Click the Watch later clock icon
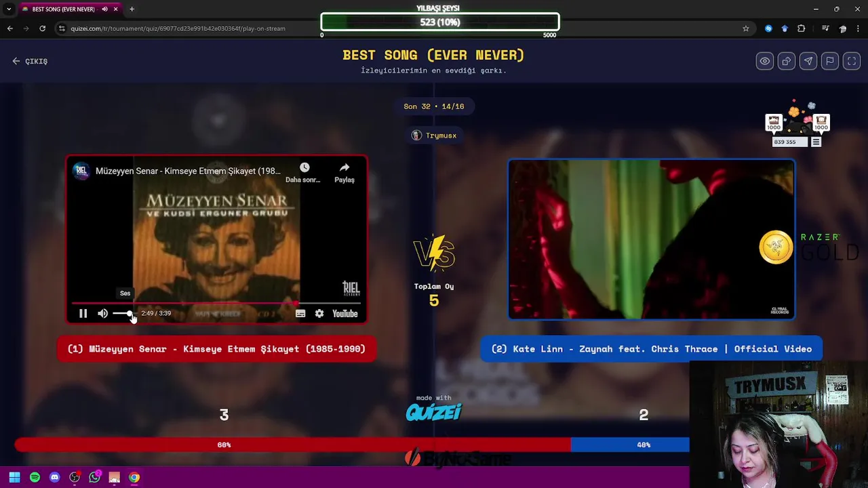This screenshot has height=488, width=868. [304, 167]
